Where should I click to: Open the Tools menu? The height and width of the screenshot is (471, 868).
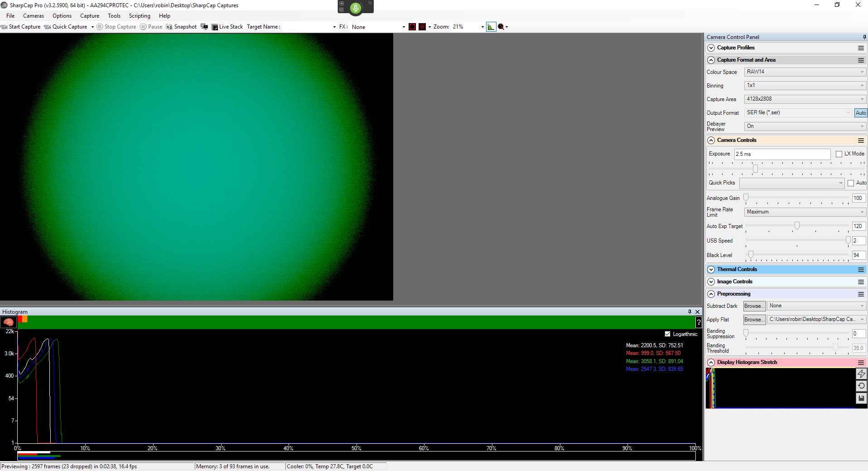pos(114,16)
